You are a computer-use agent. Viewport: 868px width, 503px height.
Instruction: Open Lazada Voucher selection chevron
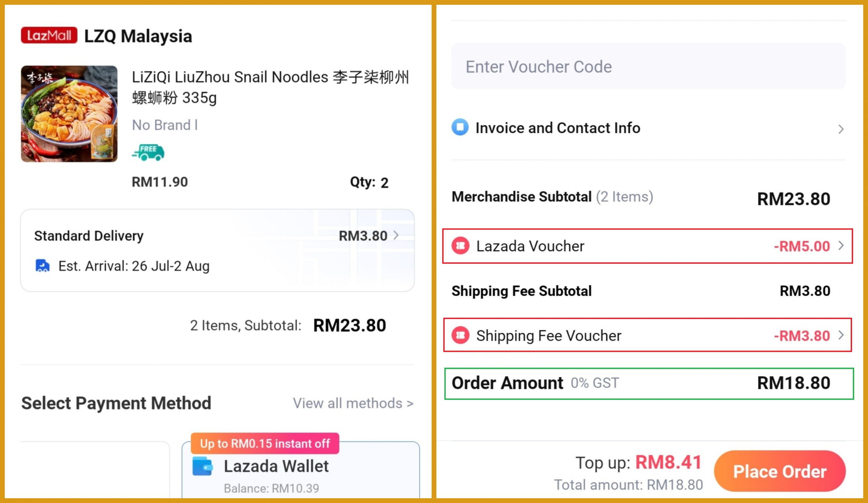coord(841,246)
